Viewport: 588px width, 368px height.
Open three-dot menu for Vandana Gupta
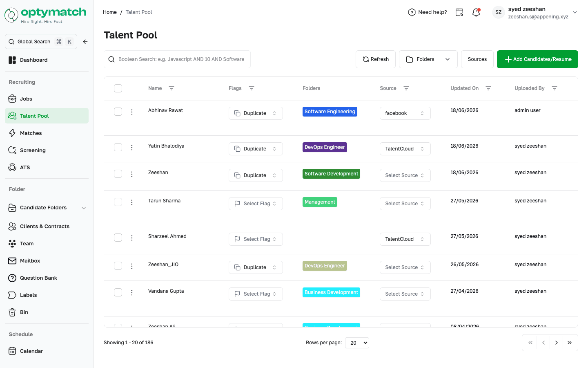[132, 293]
